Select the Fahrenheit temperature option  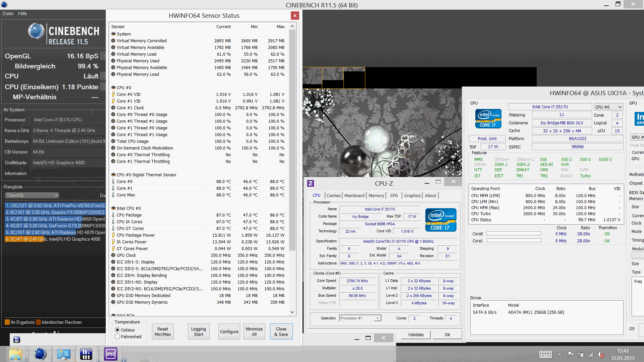tap(117, 337)
